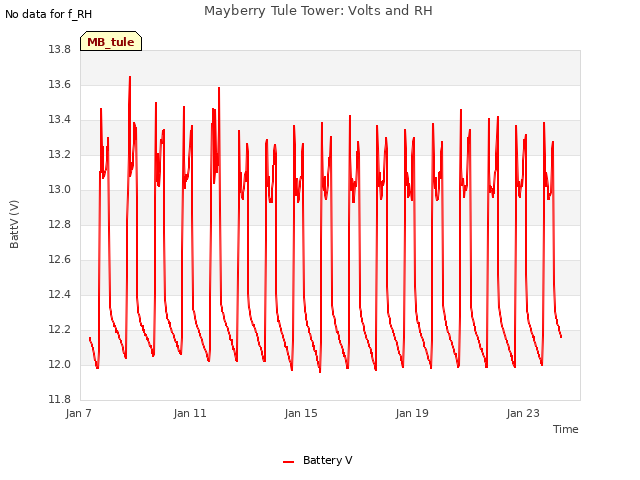The width and height of the screenshot is (640, 480).
Task: Click the 13.4 y-axis value
Action: click(60, 120)
